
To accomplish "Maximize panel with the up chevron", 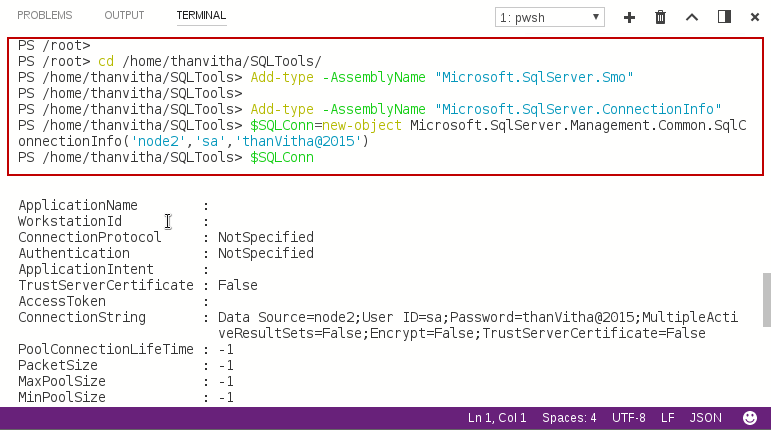I will [x=691, y=17].
